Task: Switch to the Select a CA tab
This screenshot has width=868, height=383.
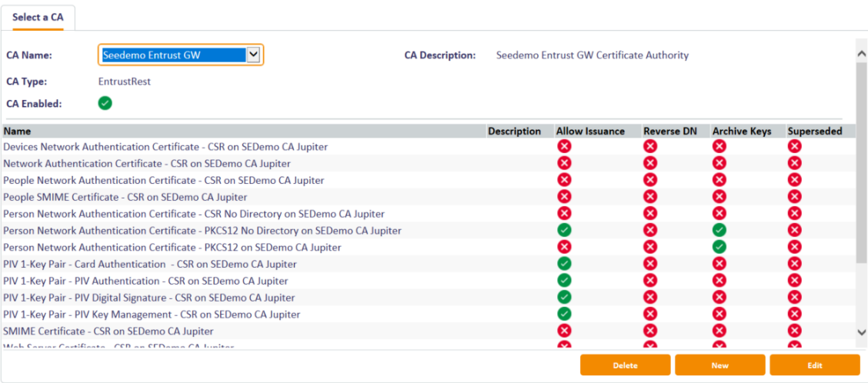Action: [x=38, y=17]
